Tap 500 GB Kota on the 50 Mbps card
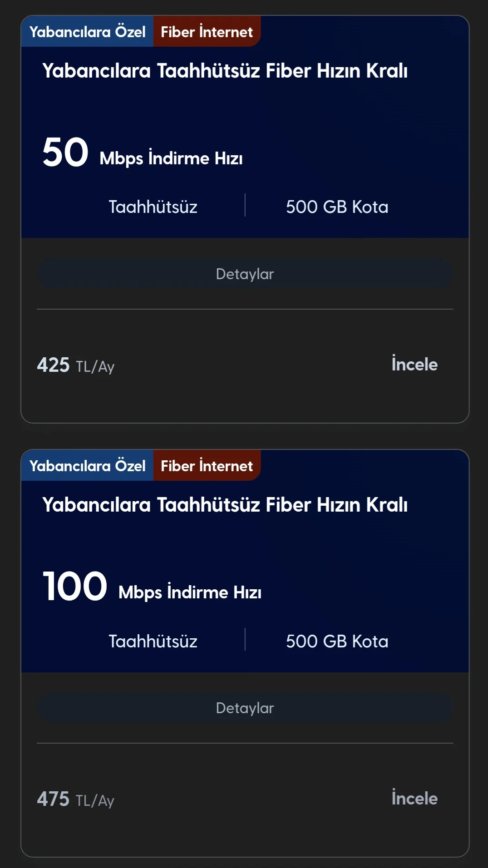The width and height of the screenshot is (488, 868). click(337, 207)
